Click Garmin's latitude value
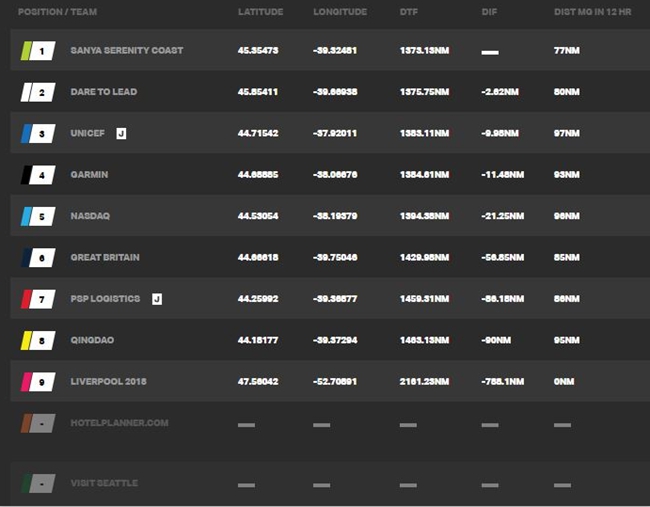Viewport: 650px width, 507px height. tap(258, 175)
